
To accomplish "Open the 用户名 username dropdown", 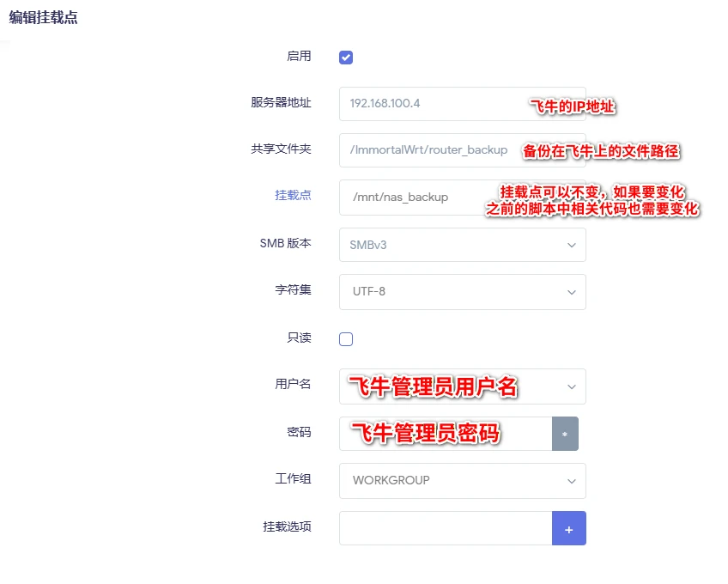I will pos(462,386).
